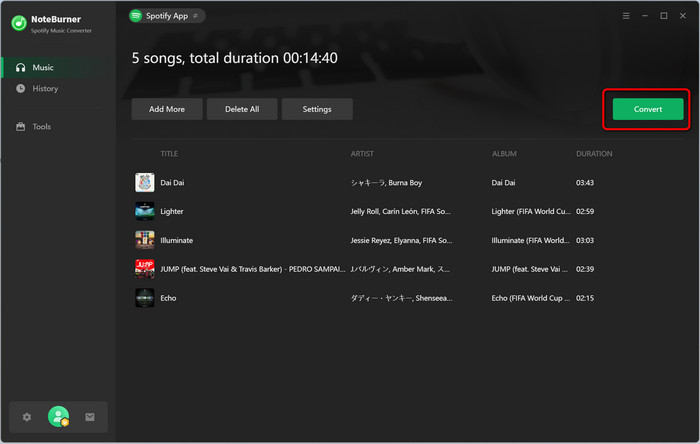Click album cell Echo (FIFA World Cup ...
Viewport: 700px width, 444px height.
point(531,298)
